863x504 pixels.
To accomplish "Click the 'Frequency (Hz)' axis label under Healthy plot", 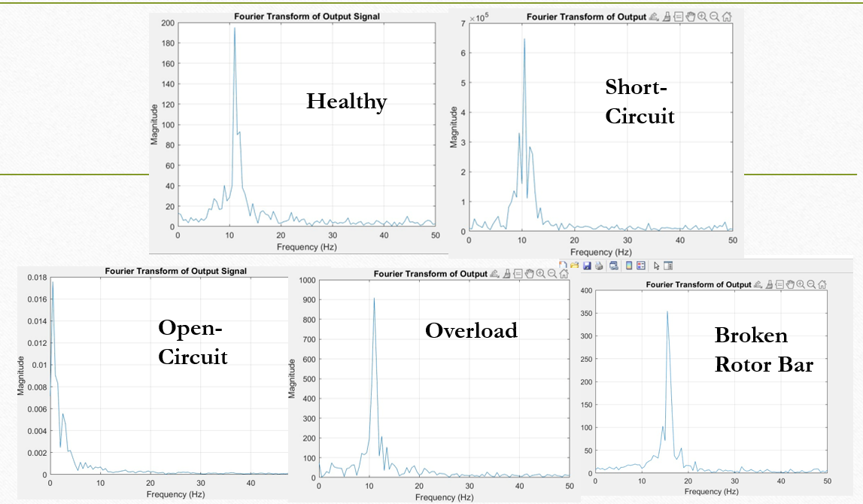I will 306,247.
